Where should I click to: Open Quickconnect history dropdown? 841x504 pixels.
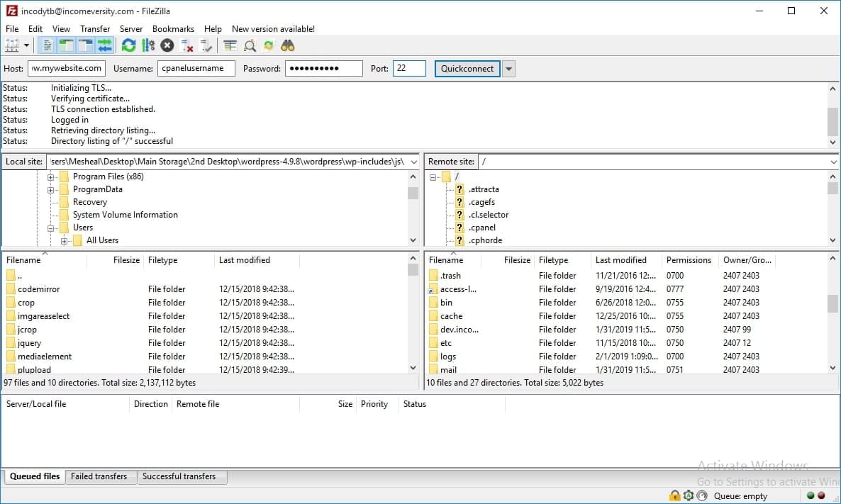(x=508, y=69)
